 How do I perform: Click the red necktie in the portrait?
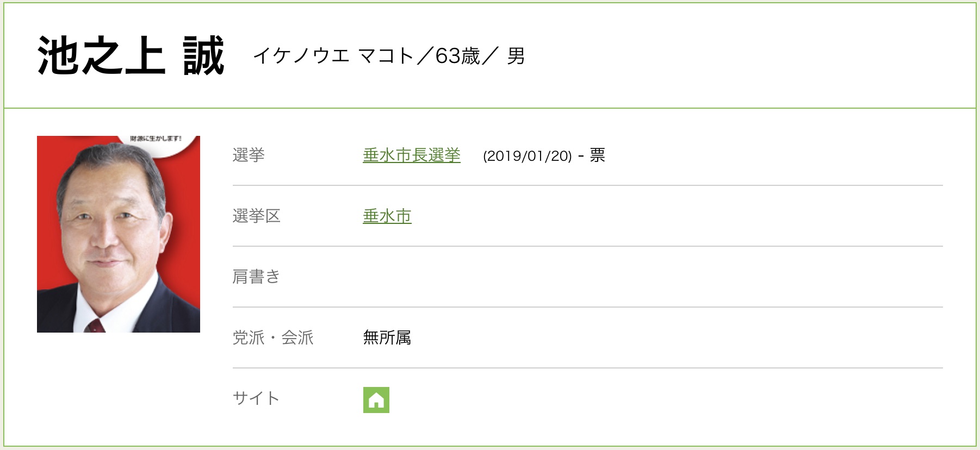[95, 326]
